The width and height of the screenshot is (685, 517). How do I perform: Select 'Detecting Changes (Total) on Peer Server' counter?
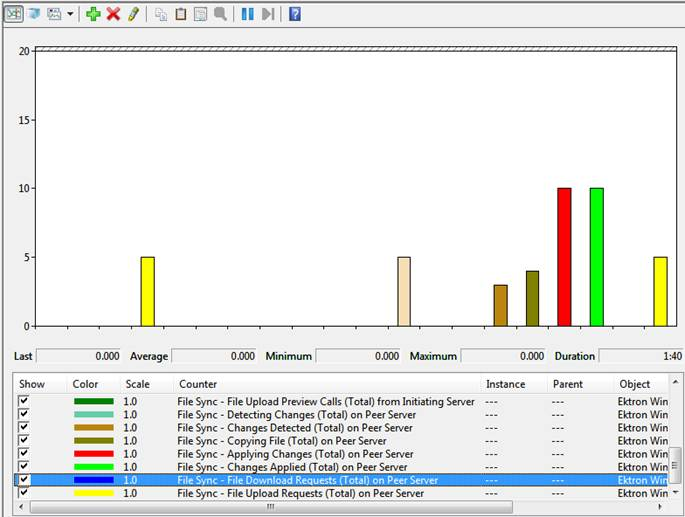297,414
